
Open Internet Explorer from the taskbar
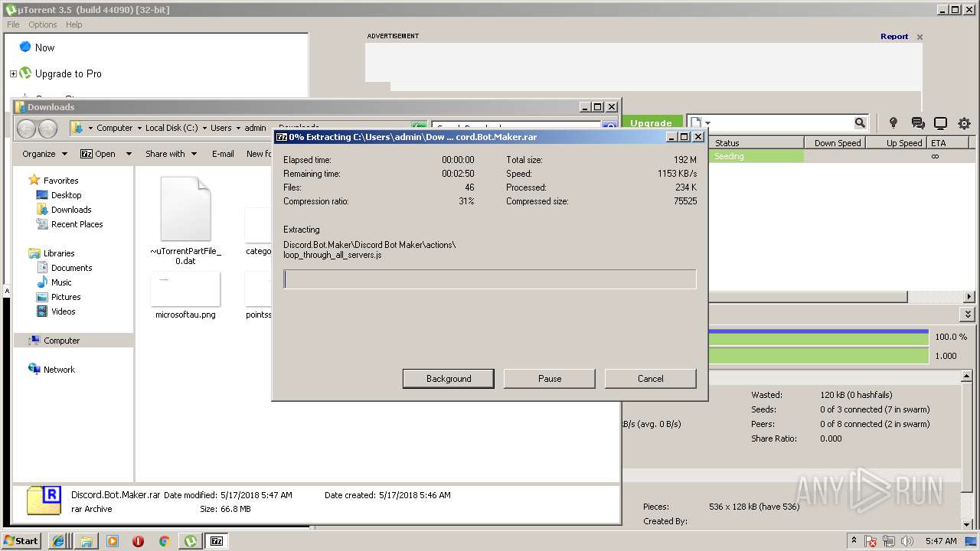(58, 541)
